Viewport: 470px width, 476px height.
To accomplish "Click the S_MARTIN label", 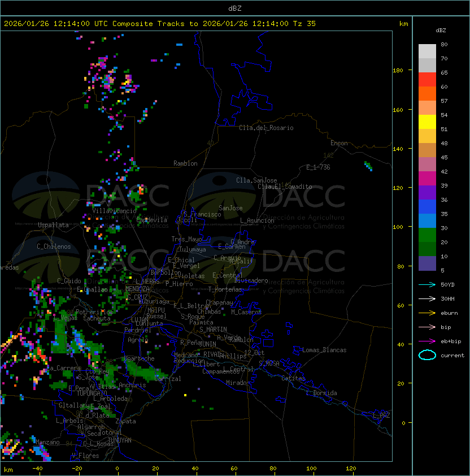I will tap(213, 330).
